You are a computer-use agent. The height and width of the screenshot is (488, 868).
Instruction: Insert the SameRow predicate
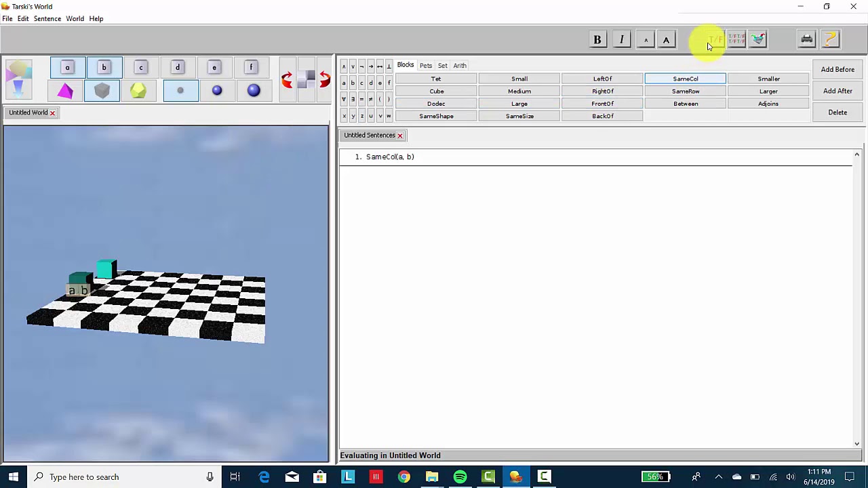coord(686,91)
